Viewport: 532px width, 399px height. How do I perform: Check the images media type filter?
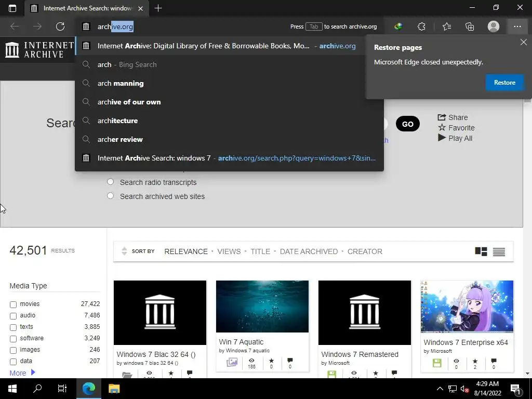pos(13,350)
